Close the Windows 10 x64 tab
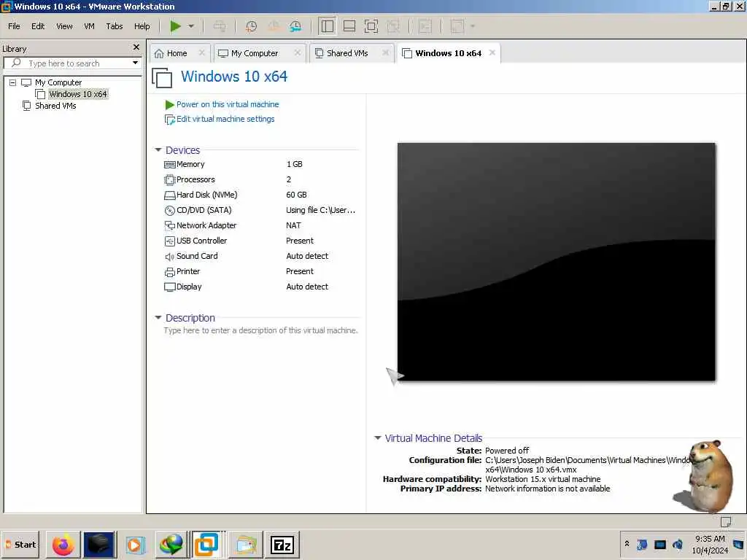The height and width of the screenshot is (560, 747). (x=492, y=52)
